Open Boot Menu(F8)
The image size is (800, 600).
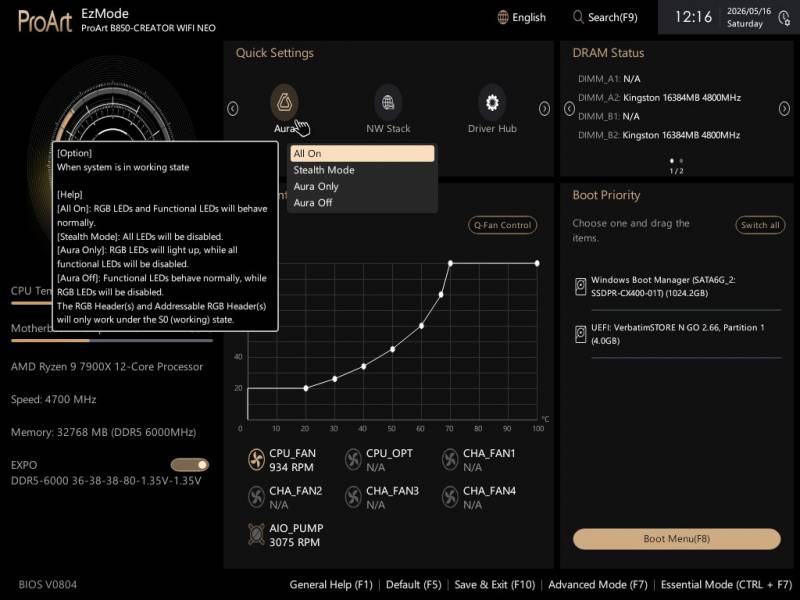(677, 539)
